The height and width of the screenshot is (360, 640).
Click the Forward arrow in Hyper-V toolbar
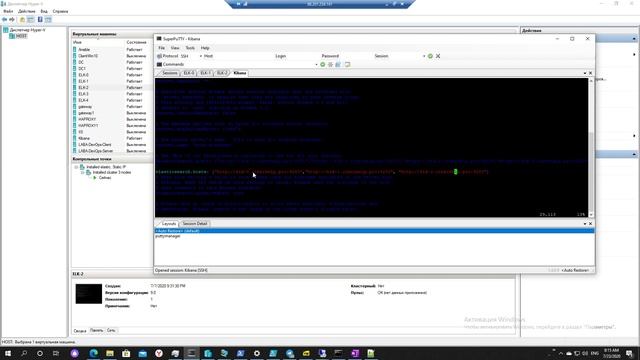(12, 20)
